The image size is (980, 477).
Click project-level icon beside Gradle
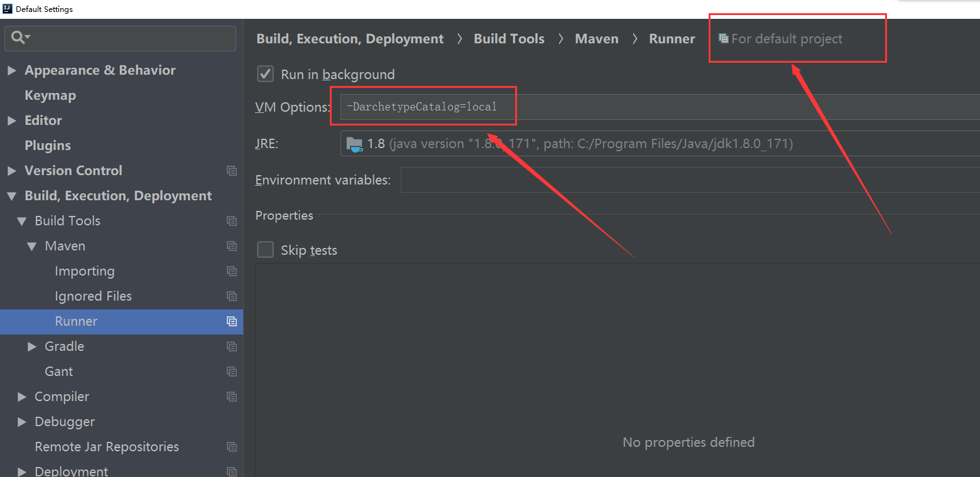232,346
